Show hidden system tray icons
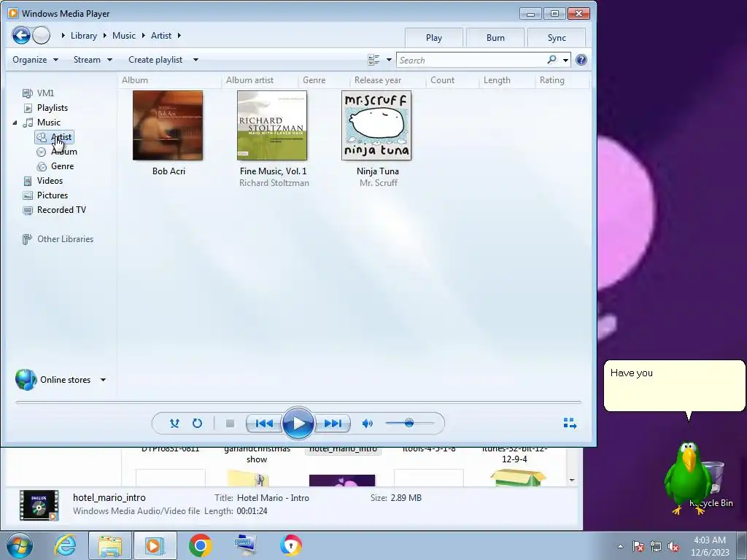Viewport: 747px width, 560px height. click(x=620, y=546)
